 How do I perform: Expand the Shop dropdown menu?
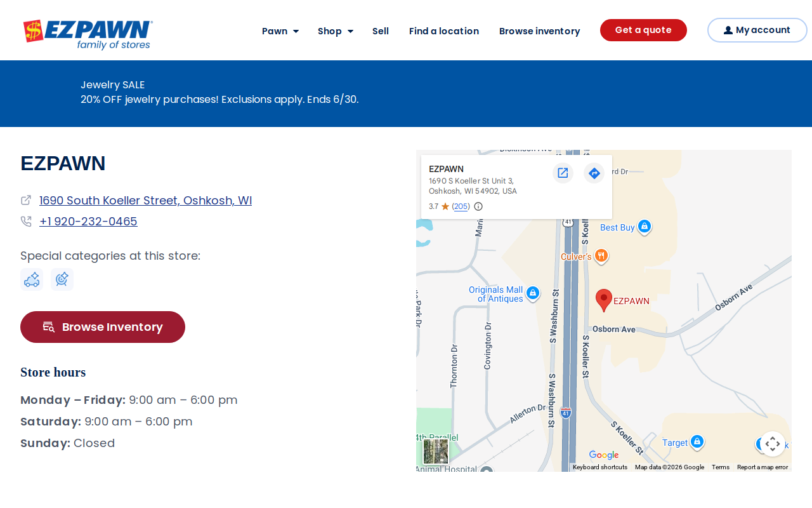[336, 30]
